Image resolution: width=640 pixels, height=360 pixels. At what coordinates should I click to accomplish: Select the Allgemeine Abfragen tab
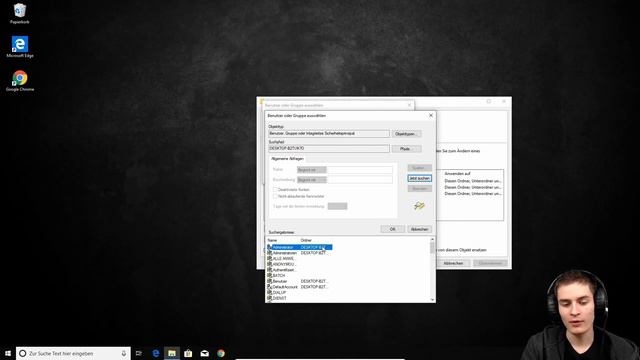[287, 159]
